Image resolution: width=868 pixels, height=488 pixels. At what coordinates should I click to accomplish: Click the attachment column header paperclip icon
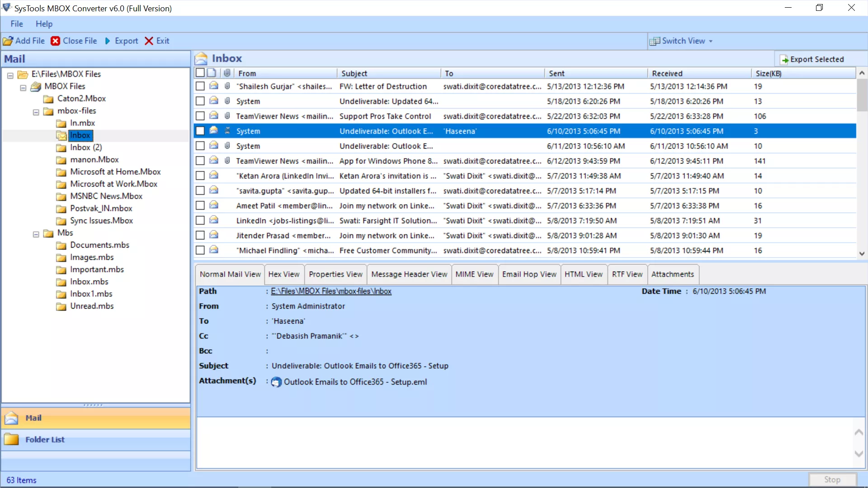pos(227,73)
